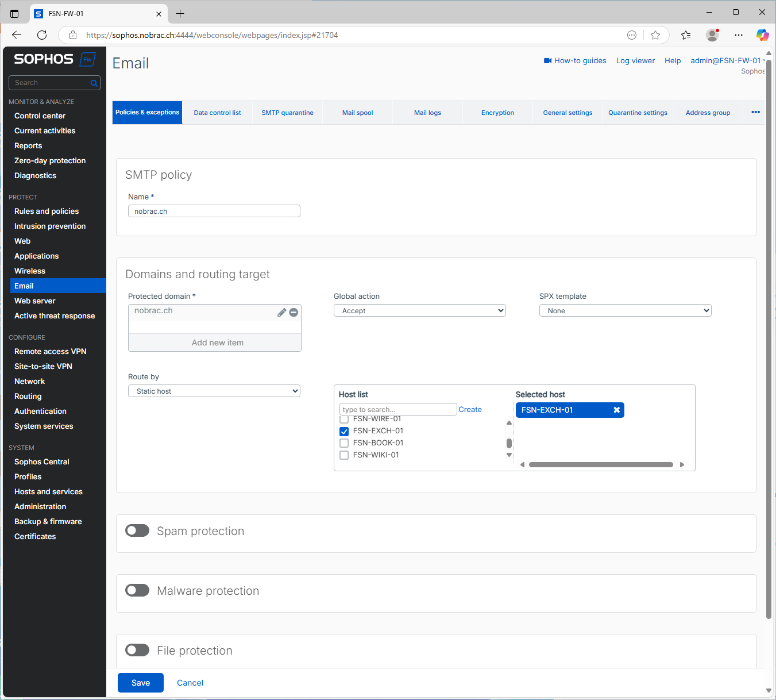Remove nobrac.ch protected domain minus icon

294,312
